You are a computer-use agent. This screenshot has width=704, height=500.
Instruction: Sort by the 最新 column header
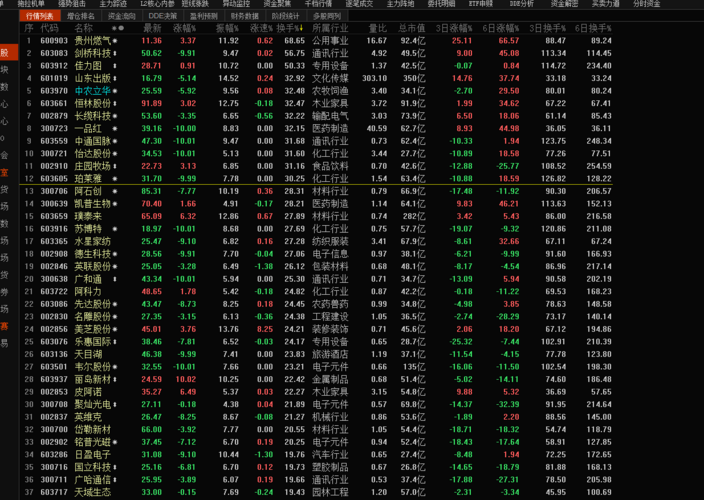click(x=152, y=28)
